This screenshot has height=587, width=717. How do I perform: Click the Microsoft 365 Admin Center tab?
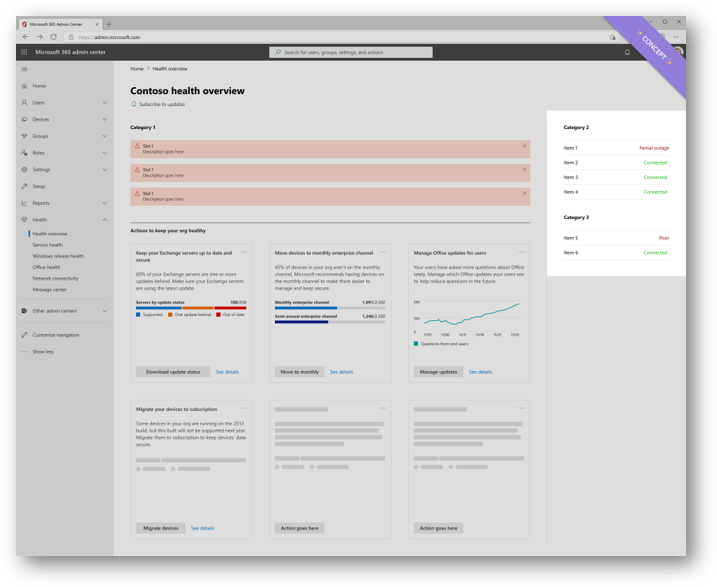tap(59, 24)
